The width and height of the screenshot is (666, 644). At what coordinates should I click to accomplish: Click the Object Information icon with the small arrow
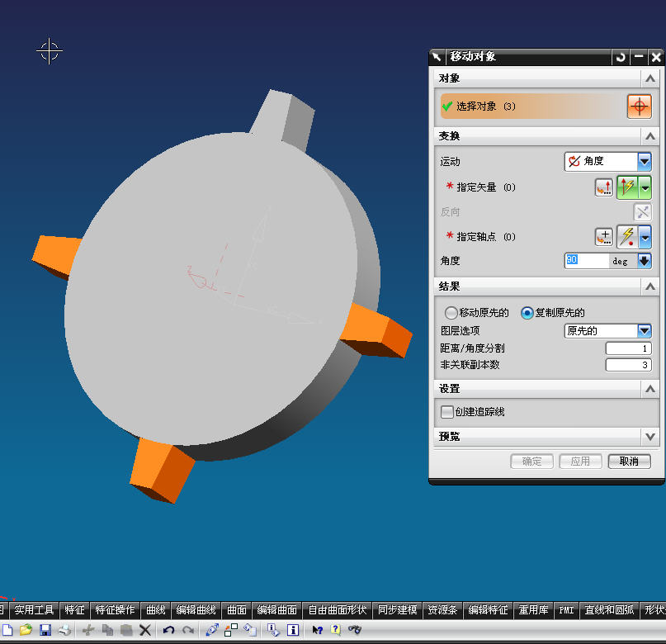click(x=273, y=630)
